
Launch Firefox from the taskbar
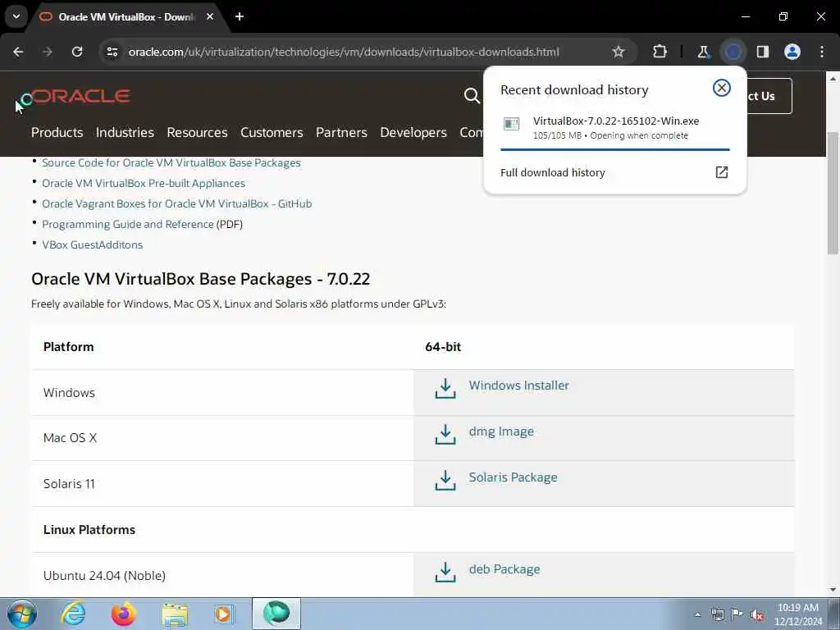click(124, 614)
